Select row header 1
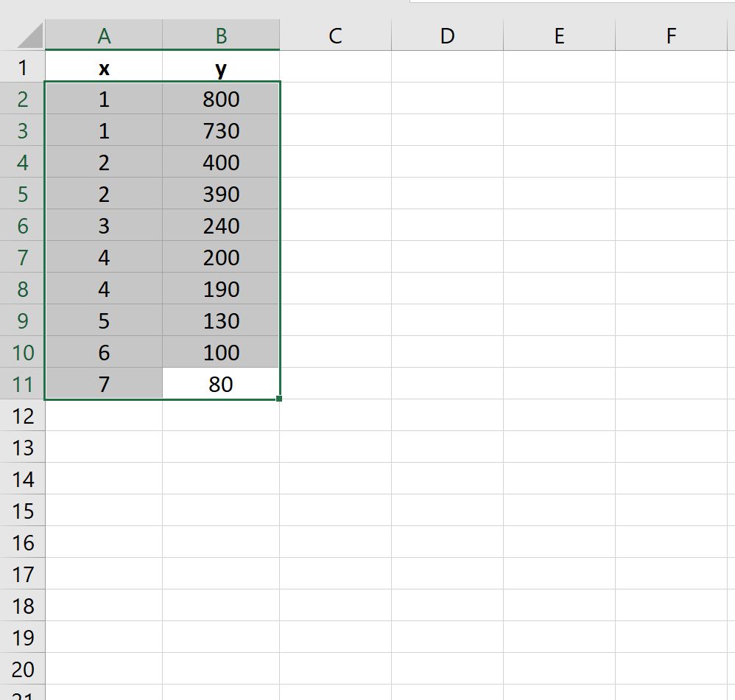 tap(23, 66)
